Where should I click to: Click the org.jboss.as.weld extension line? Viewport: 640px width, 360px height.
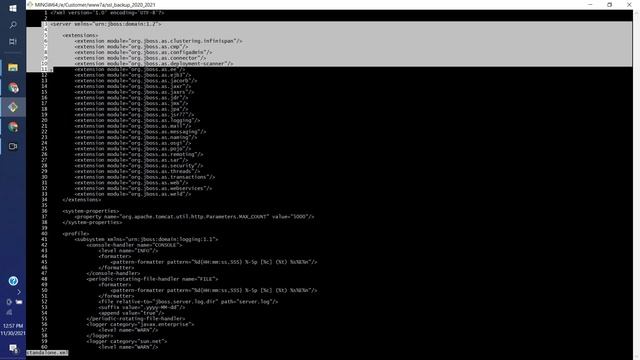[133, 194]
